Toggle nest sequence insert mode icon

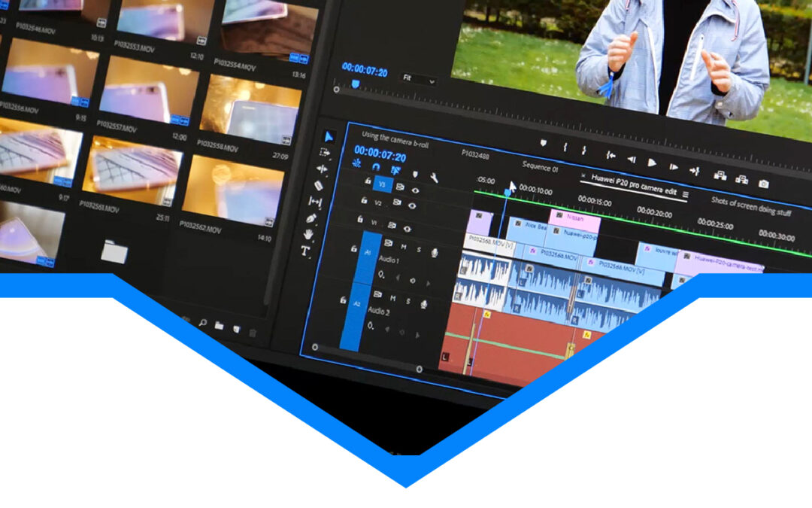pyautogui.click(x=357, y=163)
